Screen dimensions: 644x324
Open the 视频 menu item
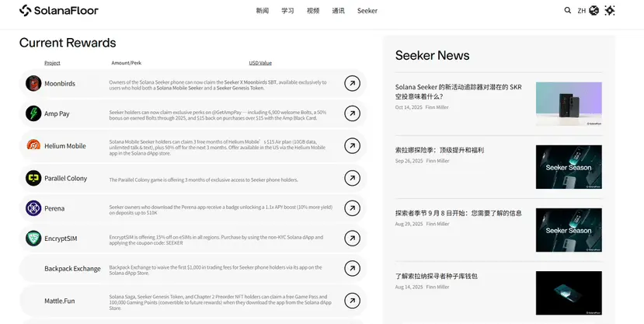pos(313,11)
